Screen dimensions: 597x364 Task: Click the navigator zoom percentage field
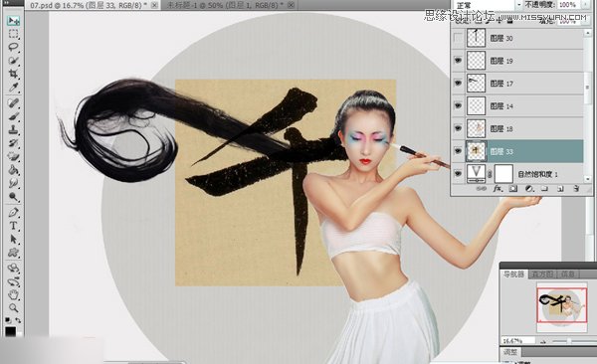518,341
